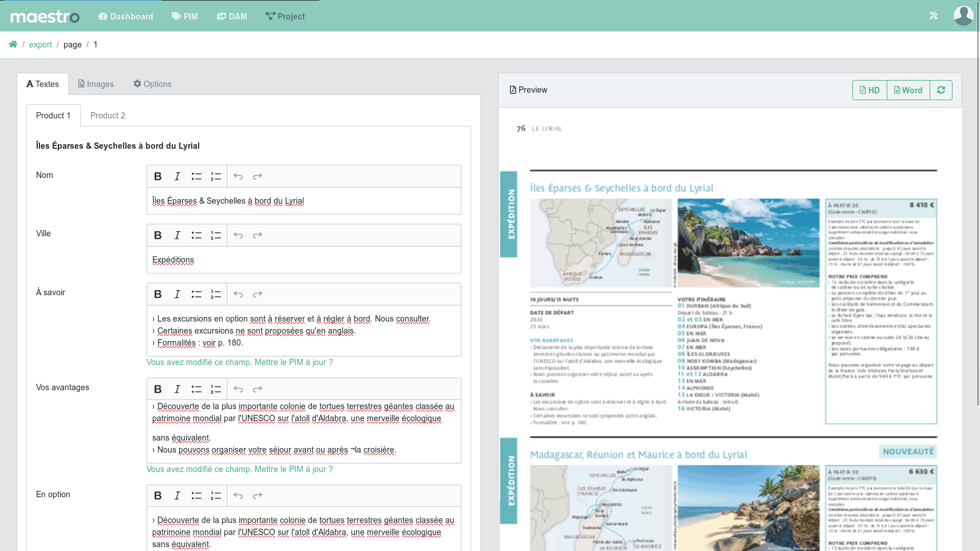Go to home via breadcrumb house icon
980x551 pixels.
click(13, 45)
